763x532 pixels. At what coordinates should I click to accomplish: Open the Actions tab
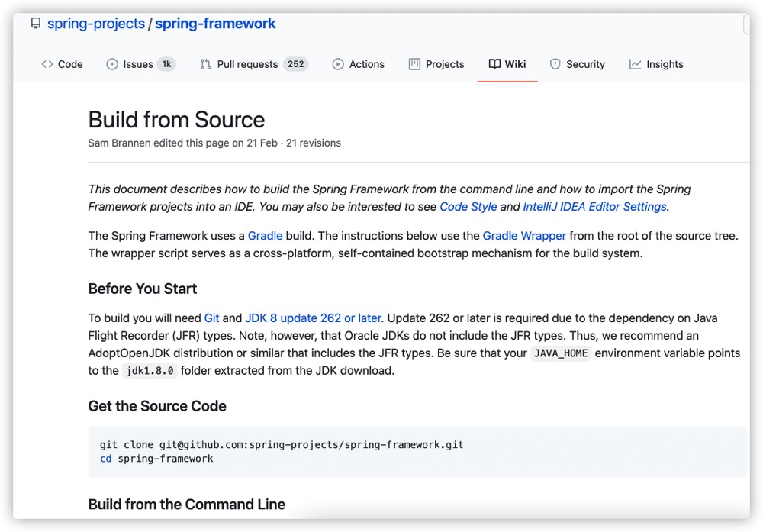coord(358,64)
